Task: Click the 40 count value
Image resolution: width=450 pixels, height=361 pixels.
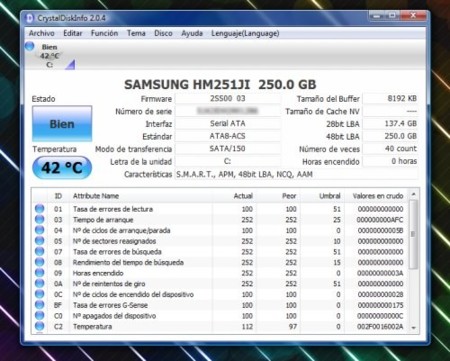Action: 390,149
